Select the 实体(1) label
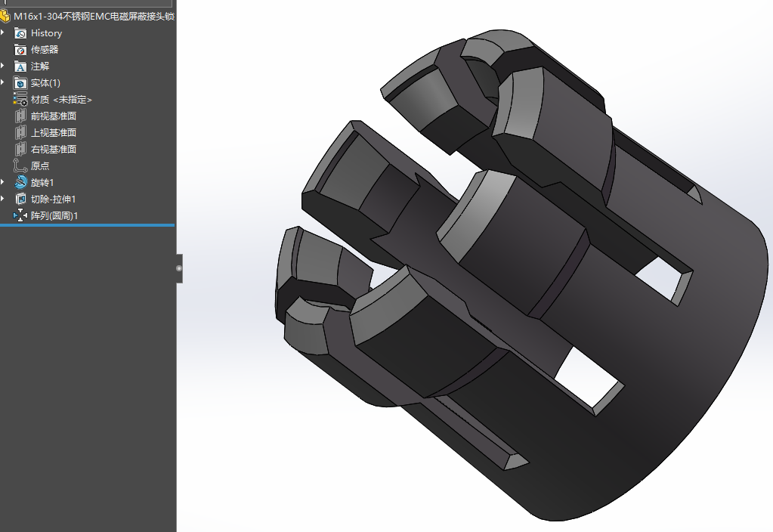The image size is (773, 532). click(45, 83)
